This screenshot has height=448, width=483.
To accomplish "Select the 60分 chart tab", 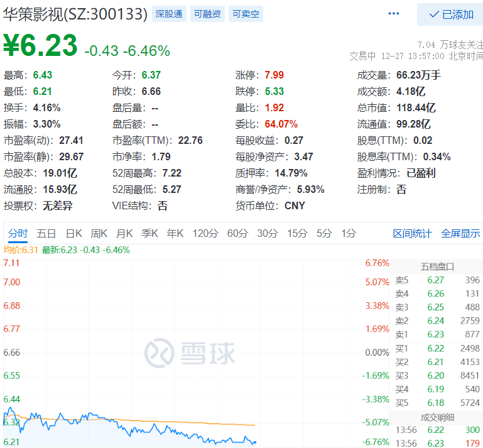I will point(237,233).
